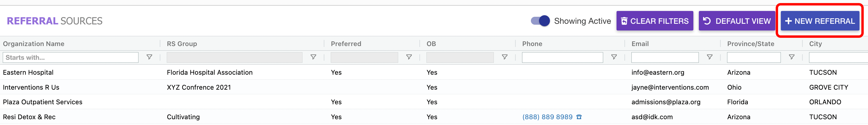Click the telephone icon beside (888) 889 8989
Viewport: 868px width, 125px height.
click(x=579, y=117)
